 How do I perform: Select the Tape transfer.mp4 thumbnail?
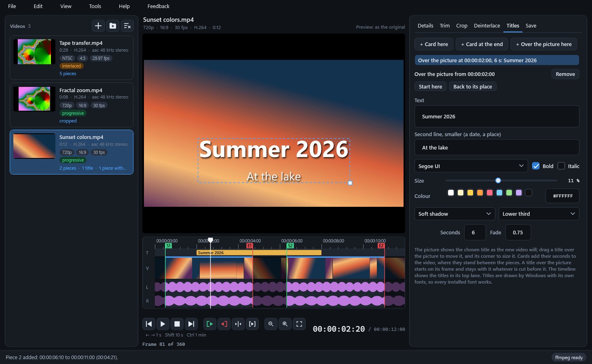click(34, 52)
